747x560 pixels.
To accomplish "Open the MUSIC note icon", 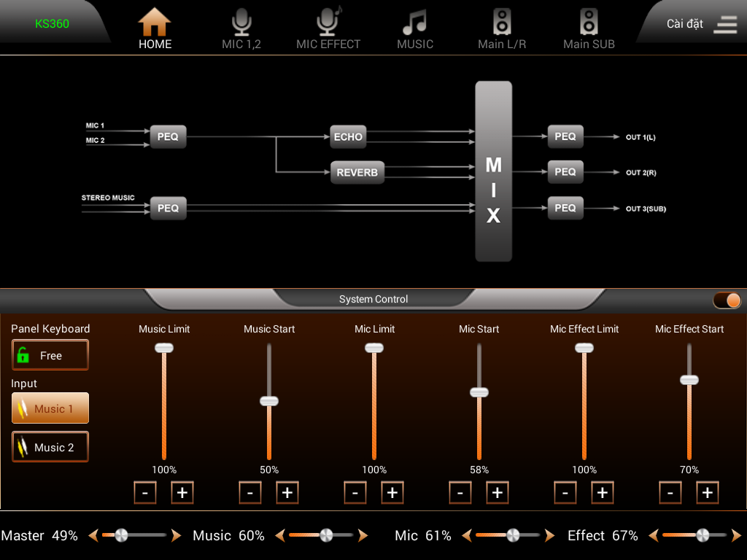I will (x=414, y=23).
